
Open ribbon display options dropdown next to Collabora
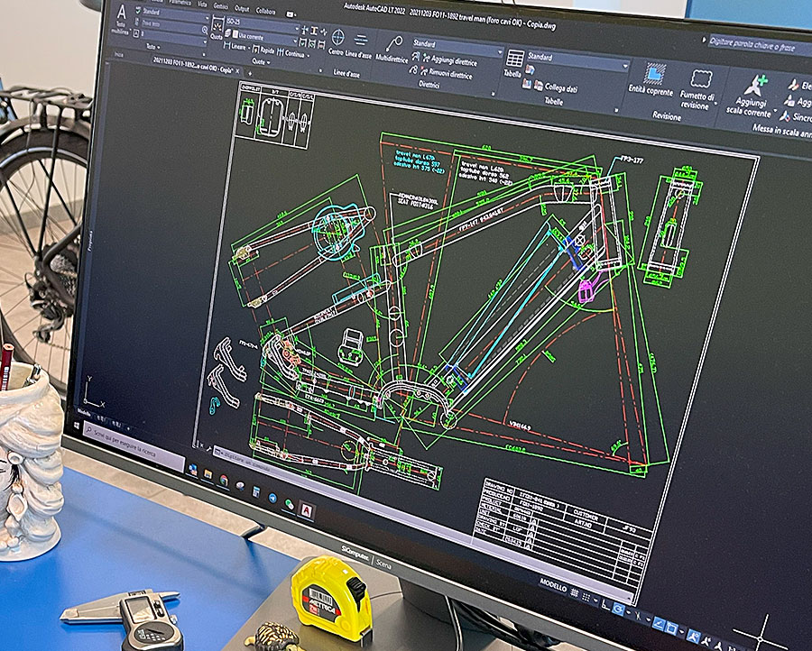(x=291, y=14)
